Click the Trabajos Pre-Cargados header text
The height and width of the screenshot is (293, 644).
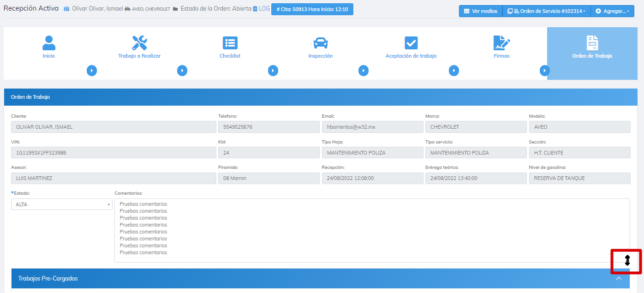(48, 278)
